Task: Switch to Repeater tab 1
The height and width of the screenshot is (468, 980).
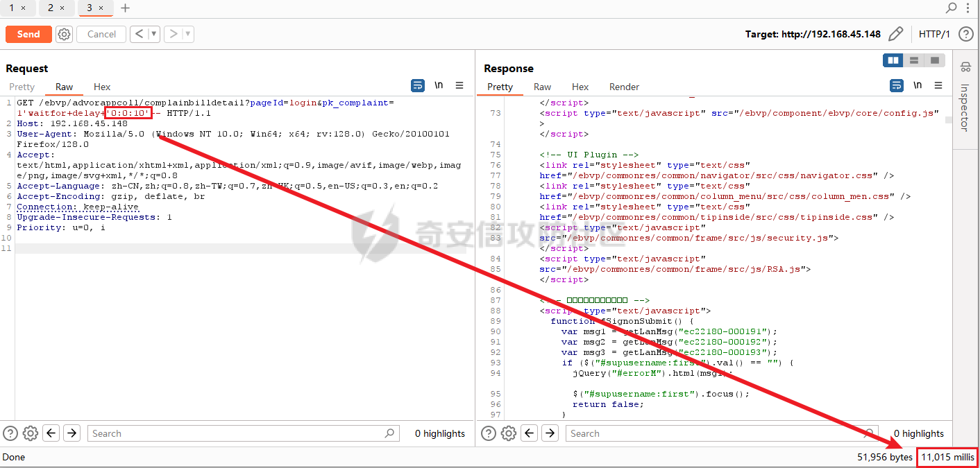Action: point(11,8)
